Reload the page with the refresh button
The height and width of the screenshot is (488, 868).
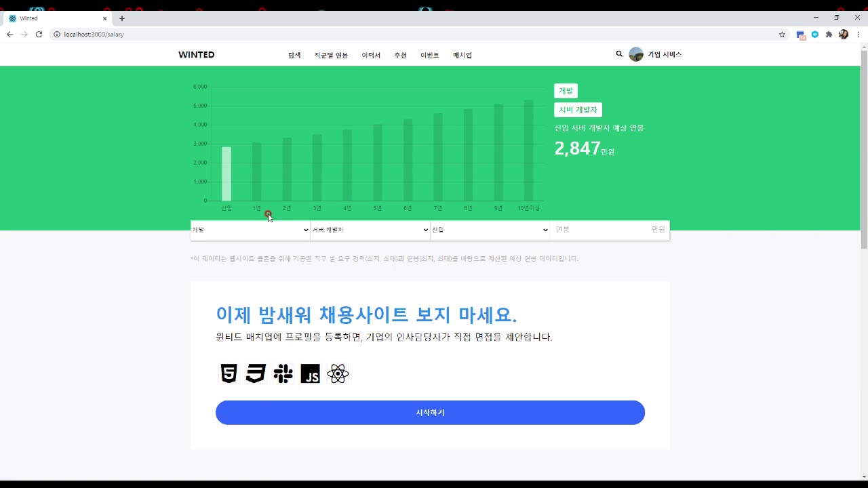pyautogui.click(x=39, y=35)
